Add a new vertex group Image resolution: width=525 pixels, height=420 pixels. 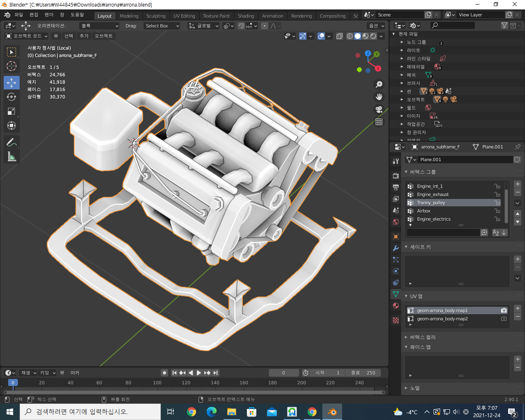(518, 184)
